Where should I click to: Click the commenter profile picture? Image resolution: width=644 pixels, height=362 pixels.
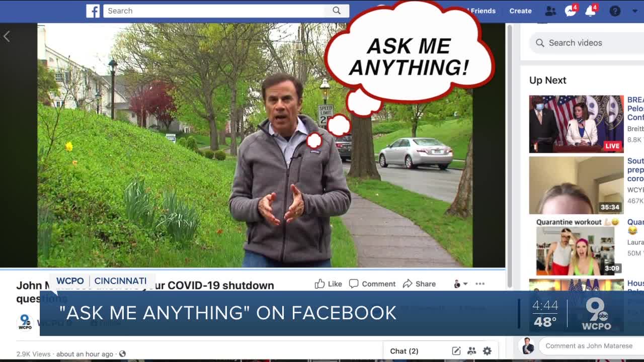(527, 346)
